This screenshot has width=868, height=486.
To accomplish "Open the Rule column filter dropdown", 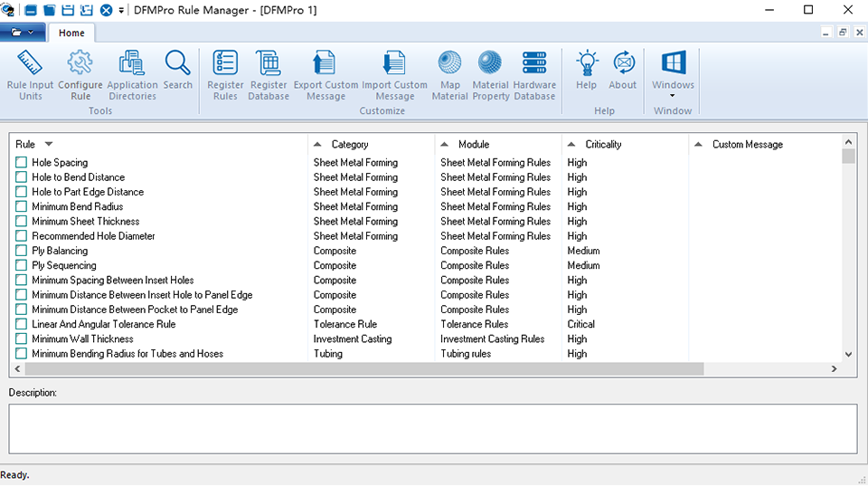I will [49, 144].
